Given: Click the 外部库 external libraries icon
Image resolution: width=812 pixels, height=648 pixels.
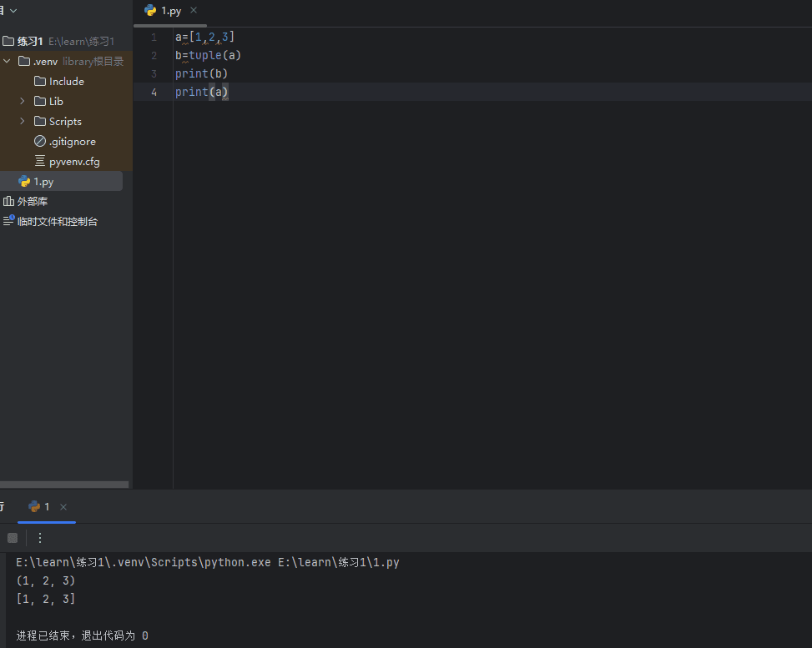Looking at the screenshot, I should 8,202.
